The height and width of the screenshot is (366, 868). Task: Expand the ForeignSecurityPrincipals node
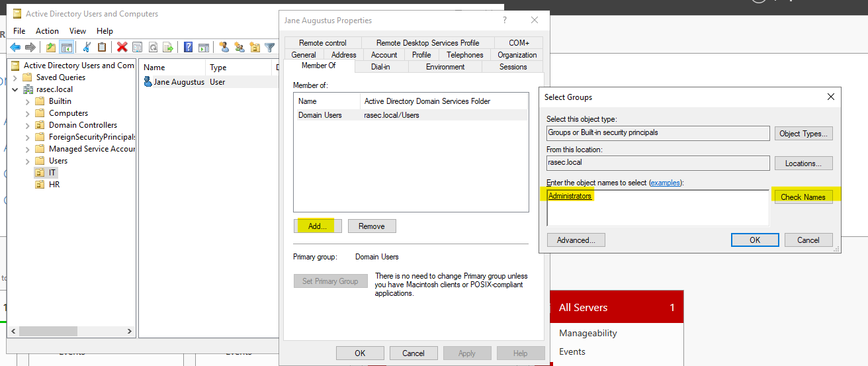pos(27,137)
